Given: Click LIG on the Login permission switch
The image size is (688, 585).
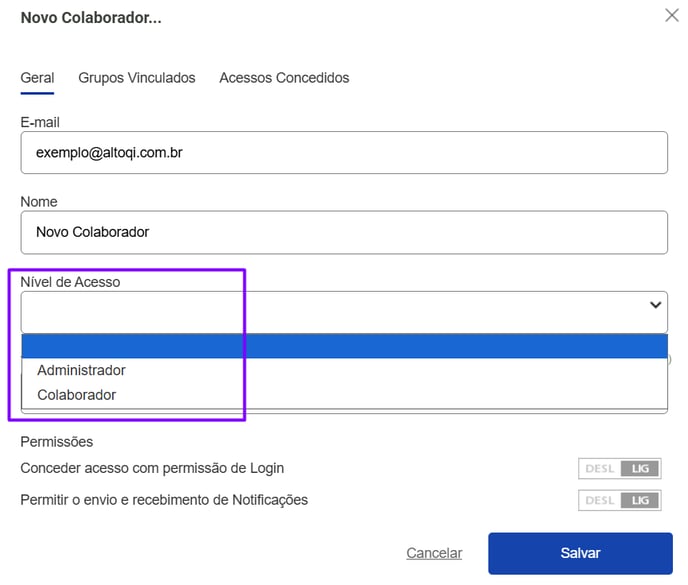Looking at the screenshot, I should pyautogui.click(x=640, y=469).
